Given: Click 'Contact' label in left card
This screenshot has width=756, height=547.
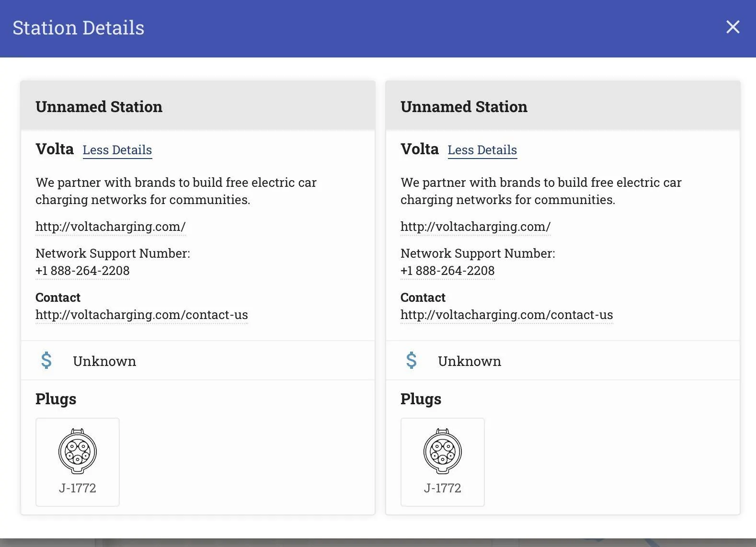Looking at the screenshot, I should 58,297.
